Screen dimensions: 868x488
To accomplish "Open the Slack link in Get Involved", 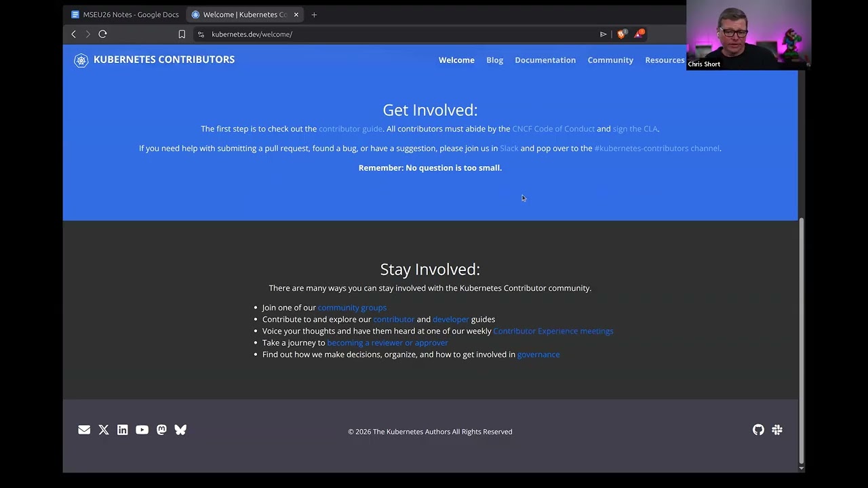I will pos(509,148).
